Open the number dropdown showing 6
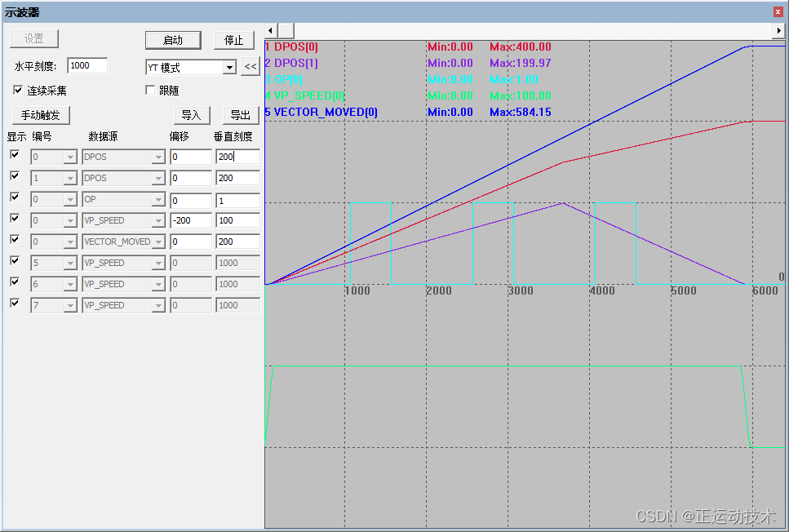The height and width of the screenshot is (532, 789). pos(70,285)
